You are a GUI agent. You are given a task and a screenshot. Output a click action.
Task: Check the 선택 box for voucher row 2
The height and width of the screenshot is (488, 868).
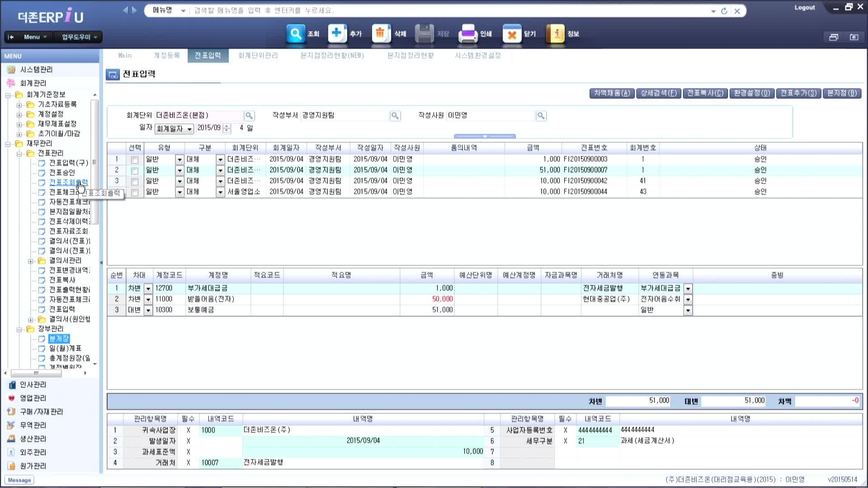click(x=135, y=171)
